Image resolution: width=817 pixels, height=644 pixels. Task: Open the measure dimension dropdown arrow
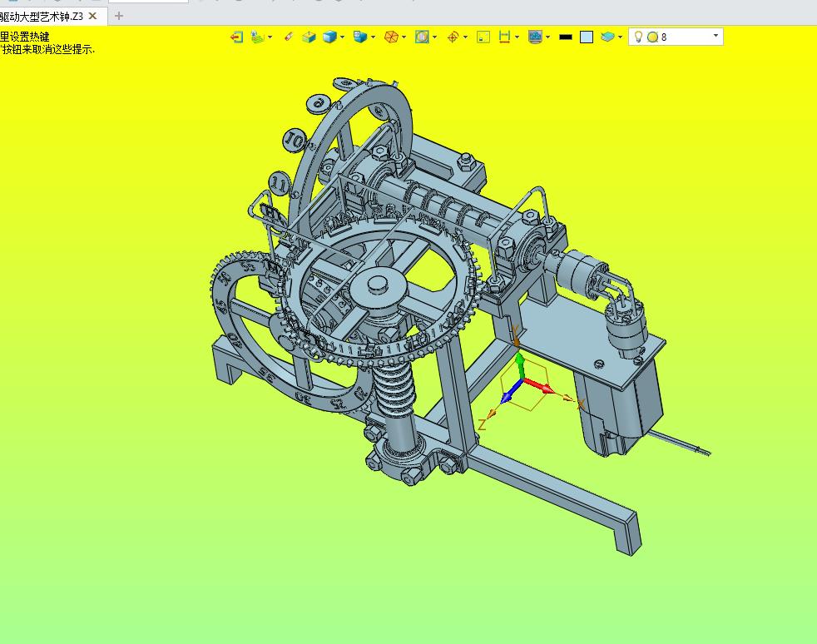click(517, 37)
